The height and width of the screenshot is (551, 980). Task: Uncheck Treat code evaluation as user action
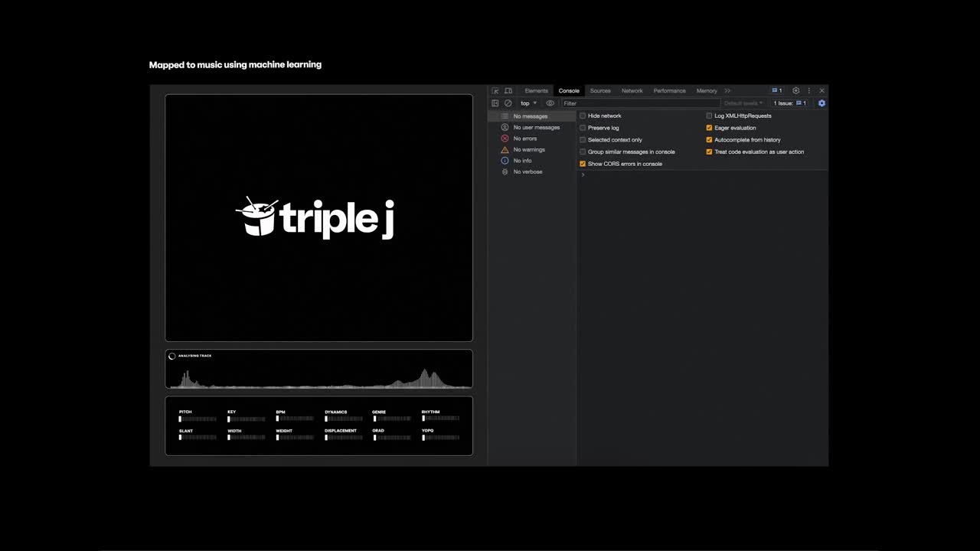[709, 152]
